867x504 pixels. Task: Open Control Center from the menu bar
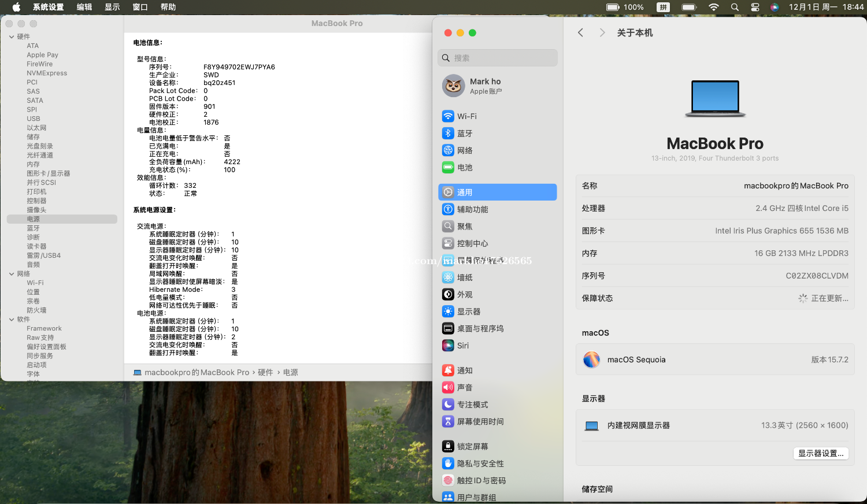pyautogui.click(x=755, y=8)
